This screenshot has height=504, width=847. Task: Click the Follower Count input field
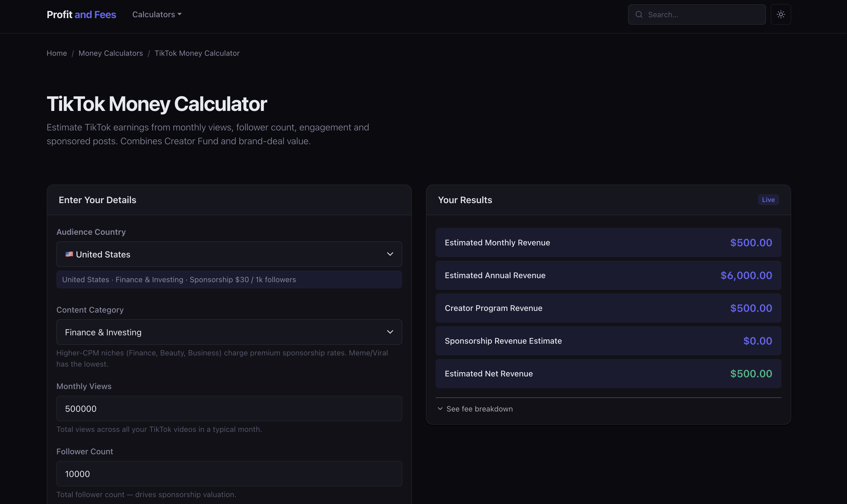[229, 474]
